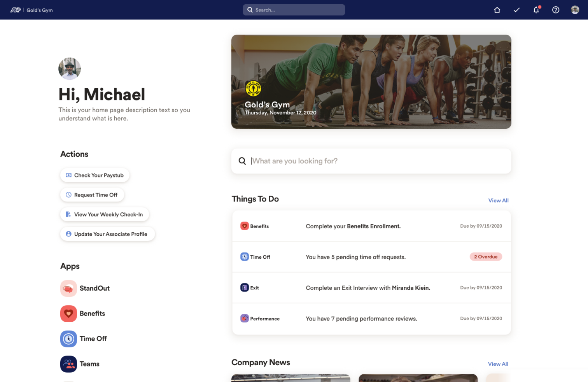This screenshot has width=588, height=382.
Task: Click Check Your Paystub button
Action: [95, 175]
